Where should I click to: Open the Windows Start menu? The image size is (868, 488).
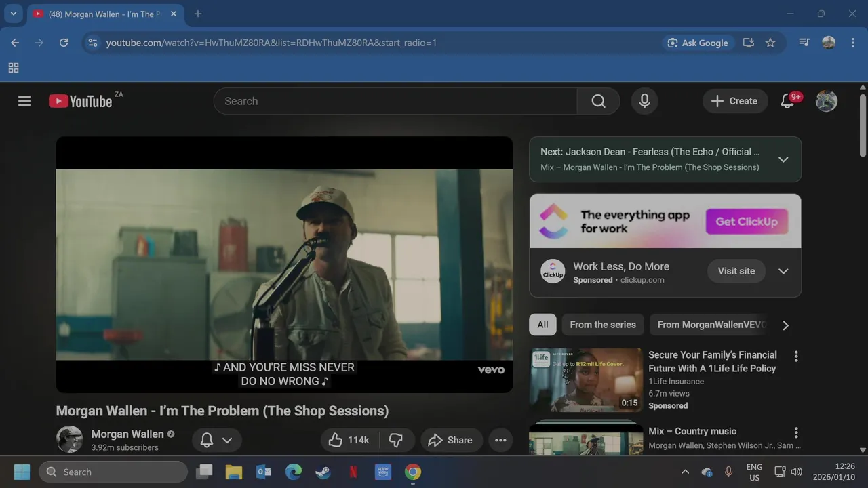pyautogui.click(x=22, y=472)
